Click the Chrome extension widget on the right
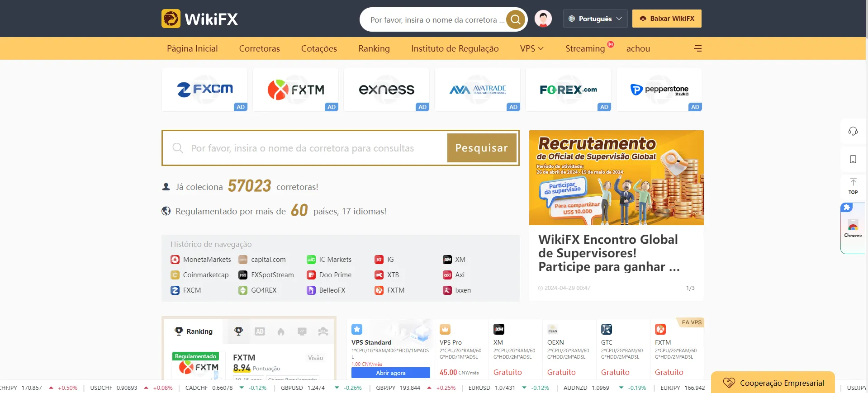This screenshot has height=393, width=868. pos(853,229)
